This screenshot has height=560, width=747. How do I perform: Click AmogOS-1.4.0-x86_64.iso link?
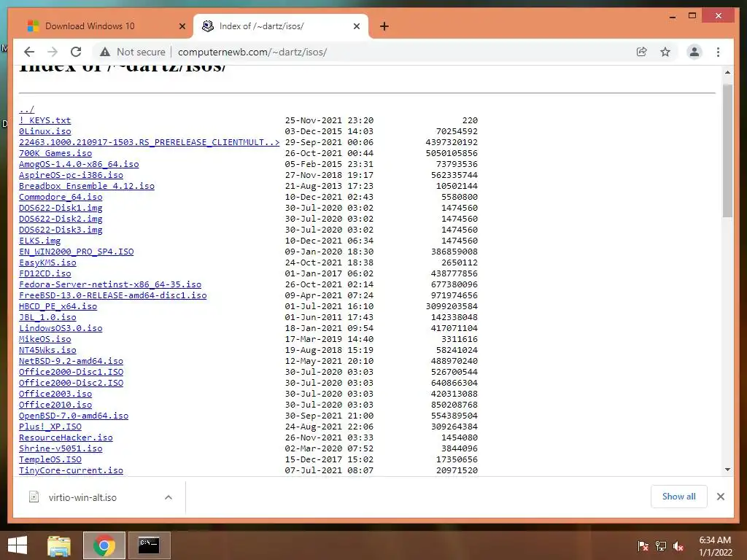click(79, 164)
